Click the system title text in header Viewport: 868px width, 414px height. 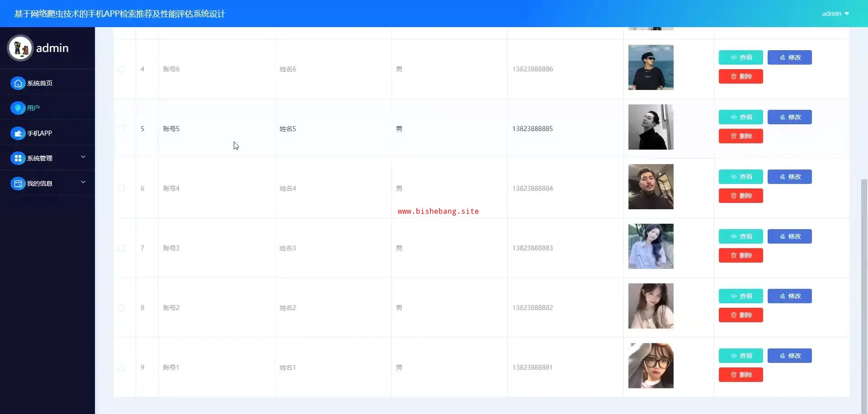click(x=120, y=14)
